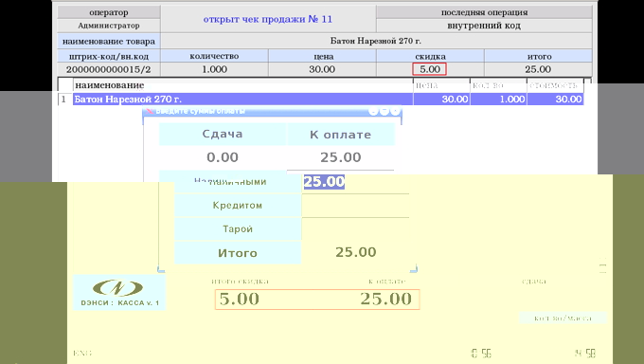Click the количество column label
Screen dimensions: 644x364
(214, 56)
